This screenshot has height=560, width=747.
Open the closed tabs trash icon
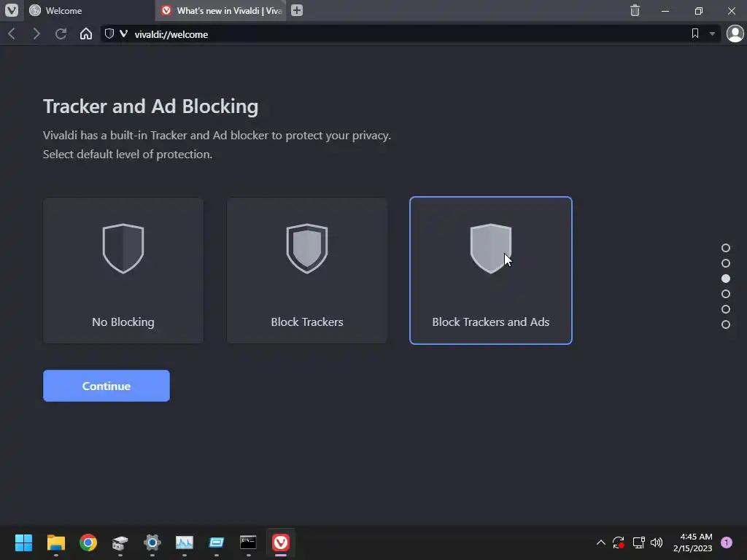(x=635, y=10)
